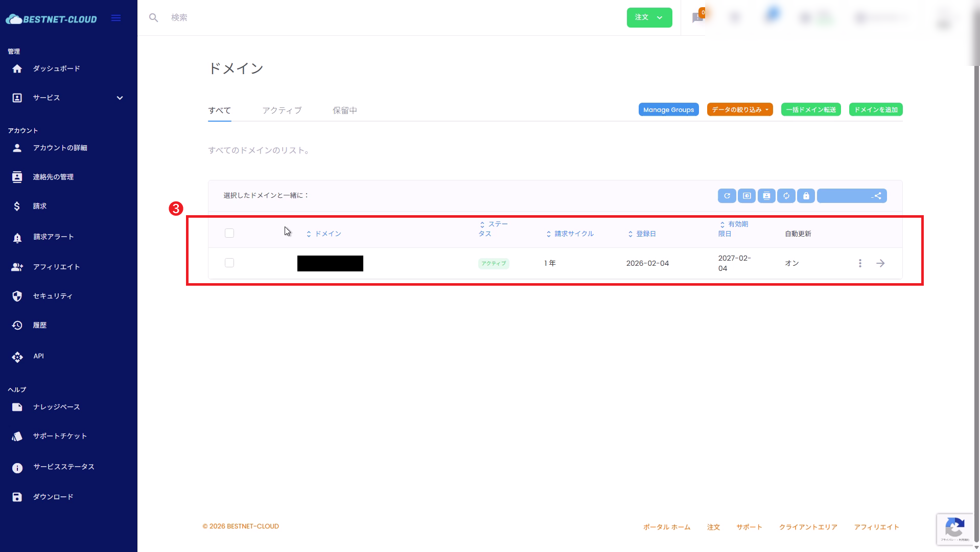Switch to the アクティブ tab

point(282,110)
